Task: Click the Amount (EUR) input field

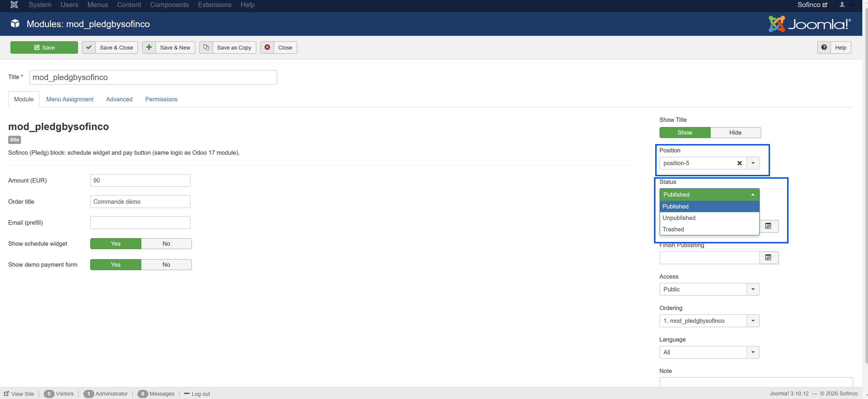Action: point(140,180)
